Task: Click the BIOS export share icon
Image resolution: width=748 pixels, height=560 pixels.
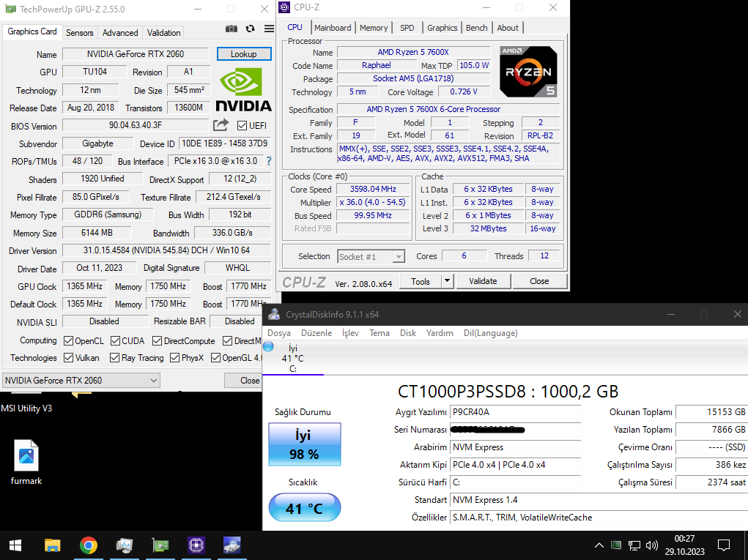Action: (221, 125)
